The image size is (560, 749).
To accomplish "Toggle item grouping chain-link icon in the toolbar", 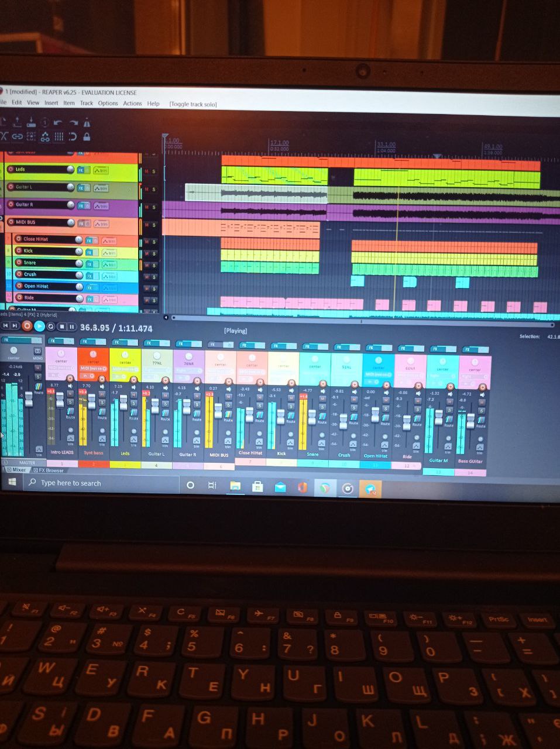I will [17, 137].
